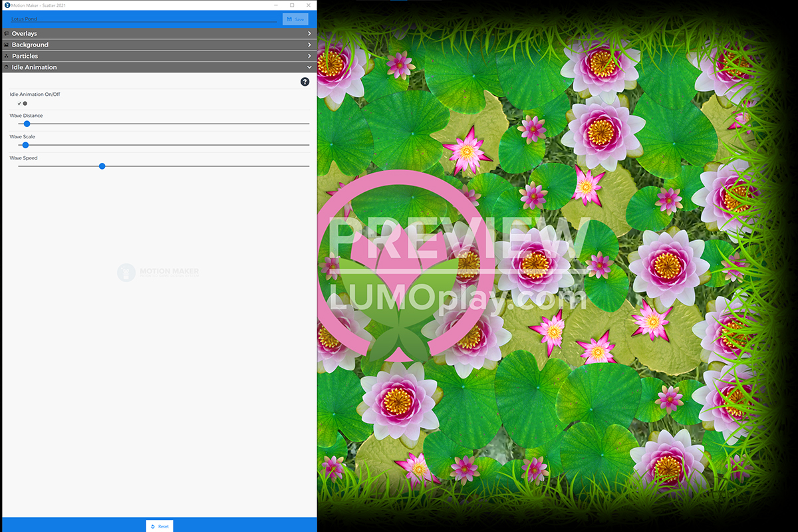Expand the Overlays section chevron
Image resolution: width=798 pixels, height=532 pixels.
(x=309, y=33)
